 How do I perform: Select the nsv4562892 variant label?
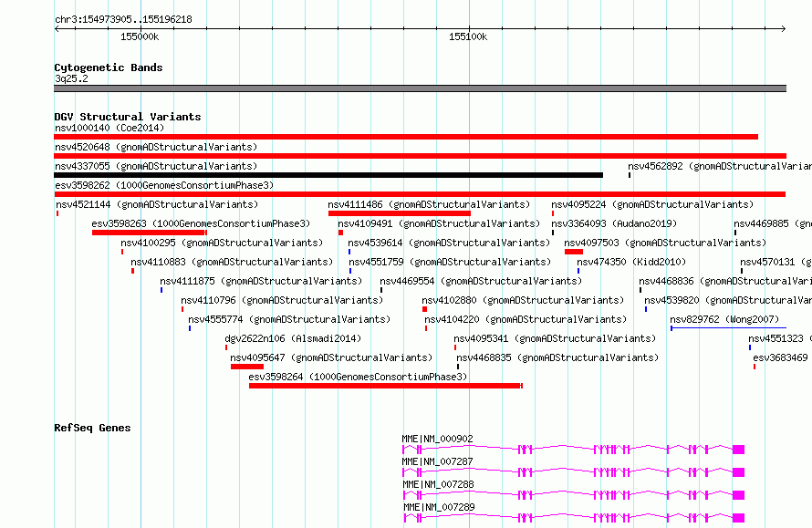[720, 166]
